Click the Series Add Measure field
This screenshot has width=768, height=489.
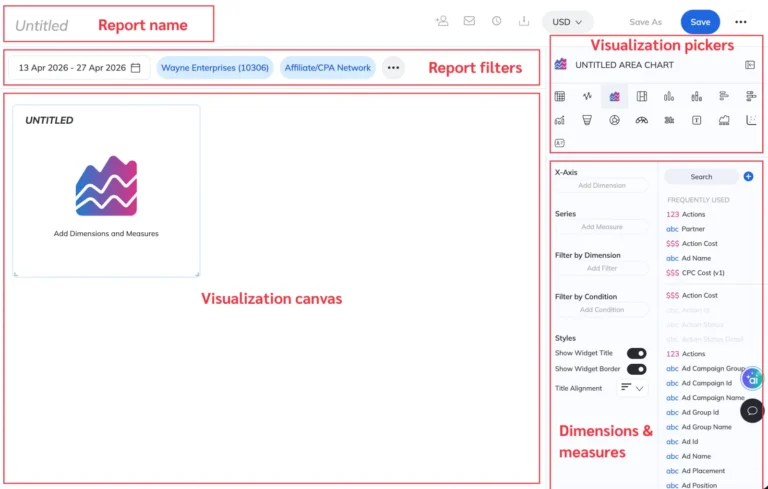coord(601,227)
